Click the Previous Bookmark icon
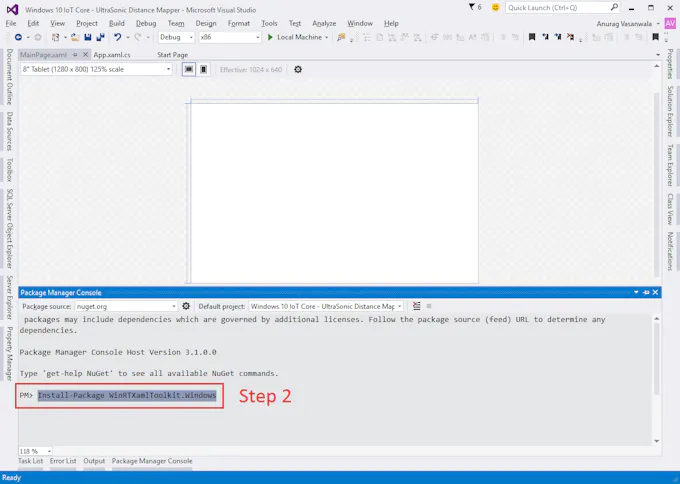 tap(545, 37)
